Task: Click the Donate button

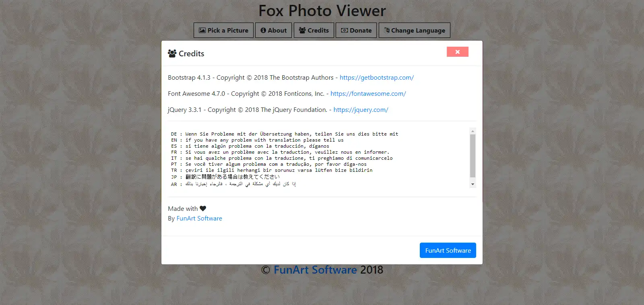Action: click(x=356, y=30)
